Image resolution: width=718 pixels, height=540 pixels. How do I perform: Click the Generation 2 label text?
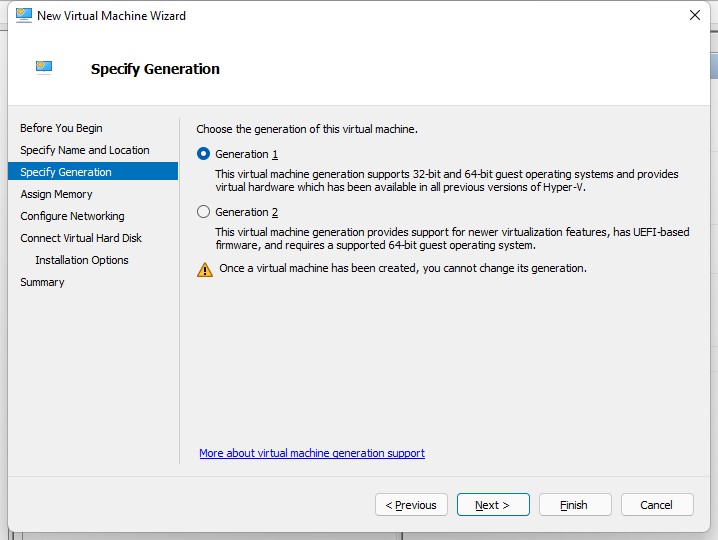(x=246, y=212)
